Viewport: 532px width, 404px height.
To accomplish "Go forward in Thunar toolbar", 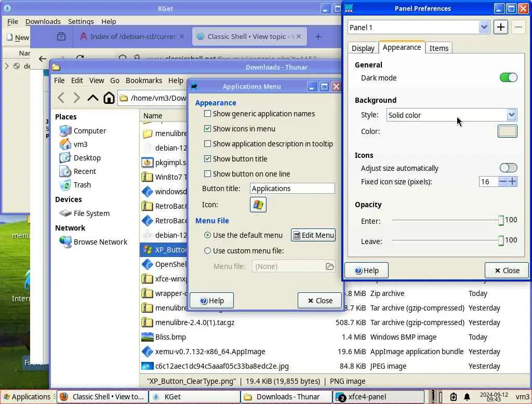I will click(77, 98).
